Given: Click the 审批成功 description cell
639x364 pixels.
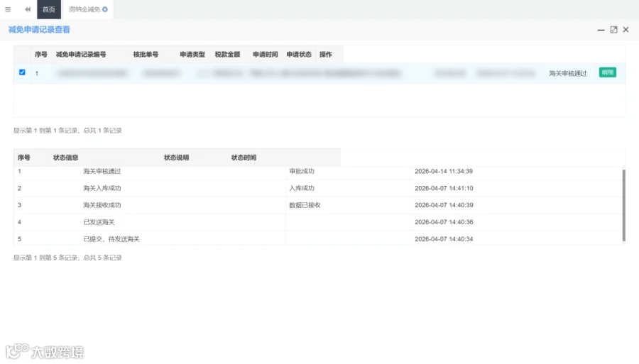Looking at the screenshot, I should pyautogui.click(x=302, y=172).
